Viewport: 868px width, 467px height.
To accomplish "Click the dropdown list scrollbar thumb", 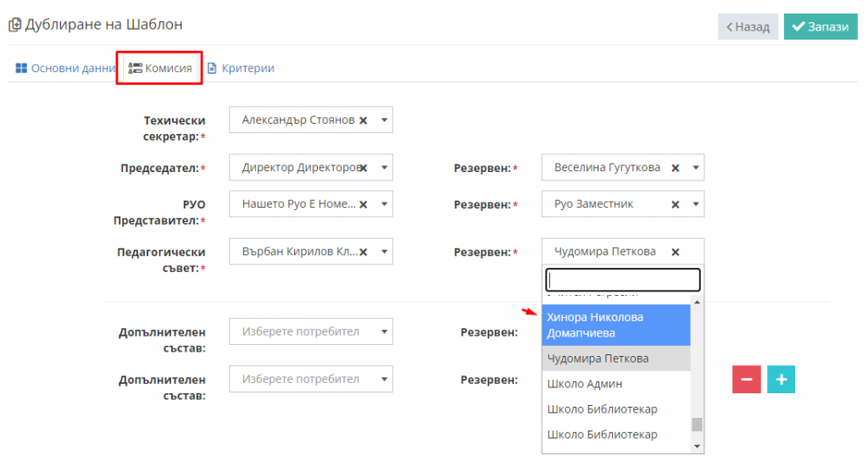I will (697, 425).
